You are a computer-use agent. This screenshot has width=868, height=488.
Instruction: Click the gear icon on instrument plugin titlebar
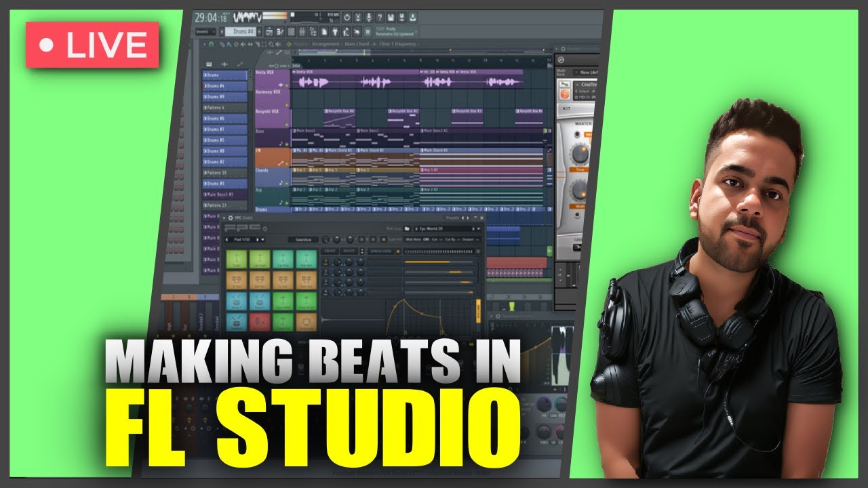coord(563,49)
